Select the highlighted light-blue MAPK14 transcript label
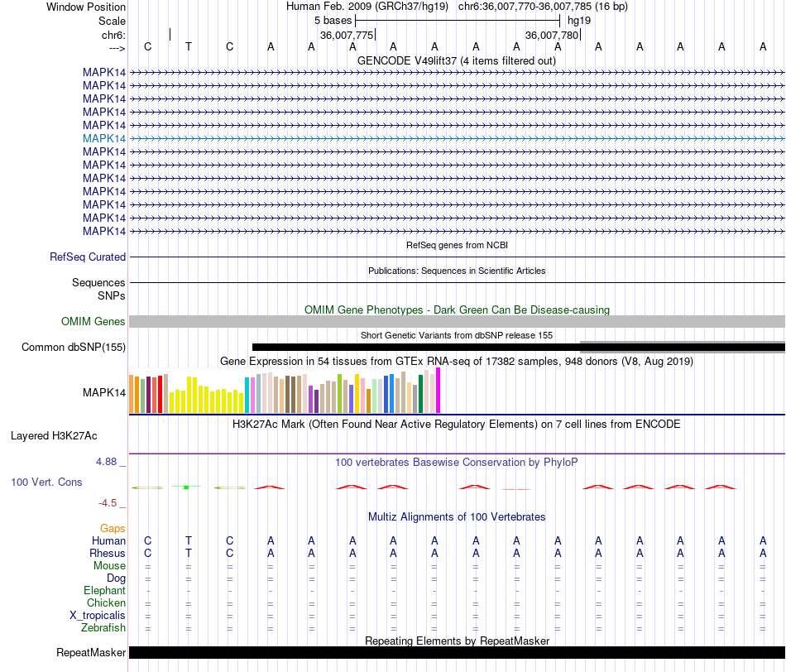This screenshot has width=786, height=672. pos(104,138)
